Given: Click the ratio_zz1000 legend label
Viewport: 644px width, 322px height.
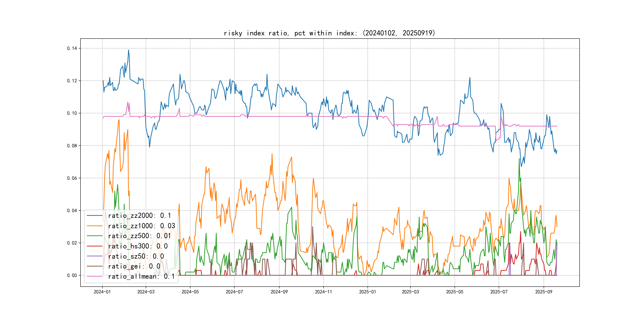Looking at the screenshot, I should click(x=142, y=226).
